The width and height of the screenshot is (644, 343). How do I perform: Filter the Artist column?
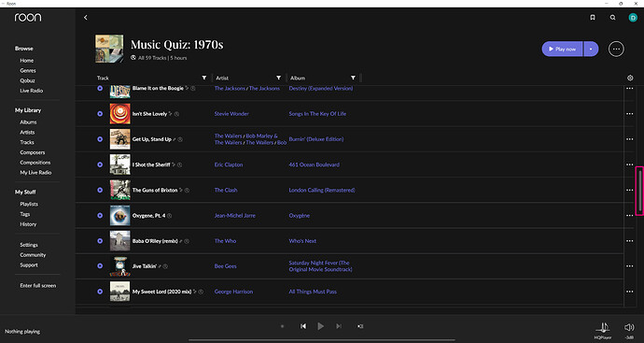click(278, 78)
